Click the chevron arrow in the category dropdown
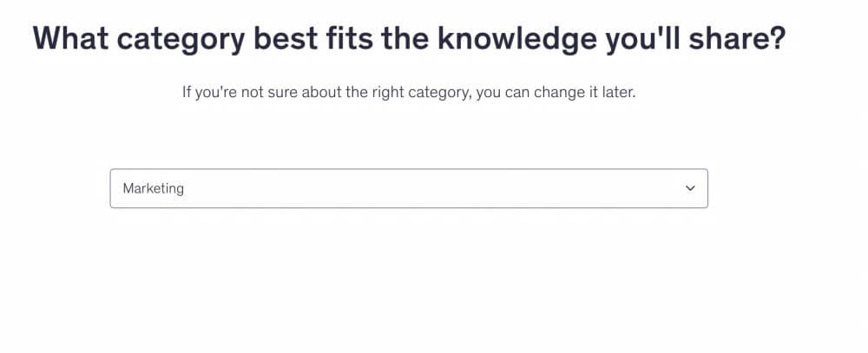This screenshot has width=868, height=353. coord(690,188)
